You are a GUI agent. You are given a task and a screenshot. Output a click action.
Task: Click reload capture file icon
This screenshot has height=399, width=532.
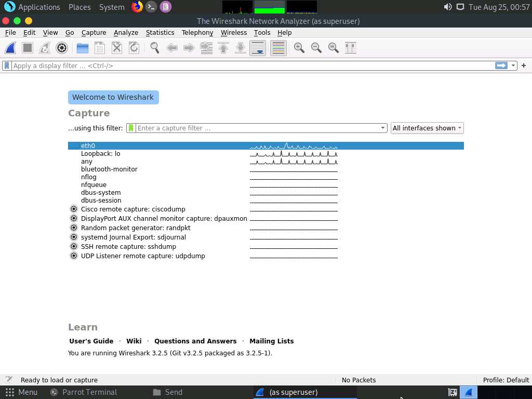(134, 48)
